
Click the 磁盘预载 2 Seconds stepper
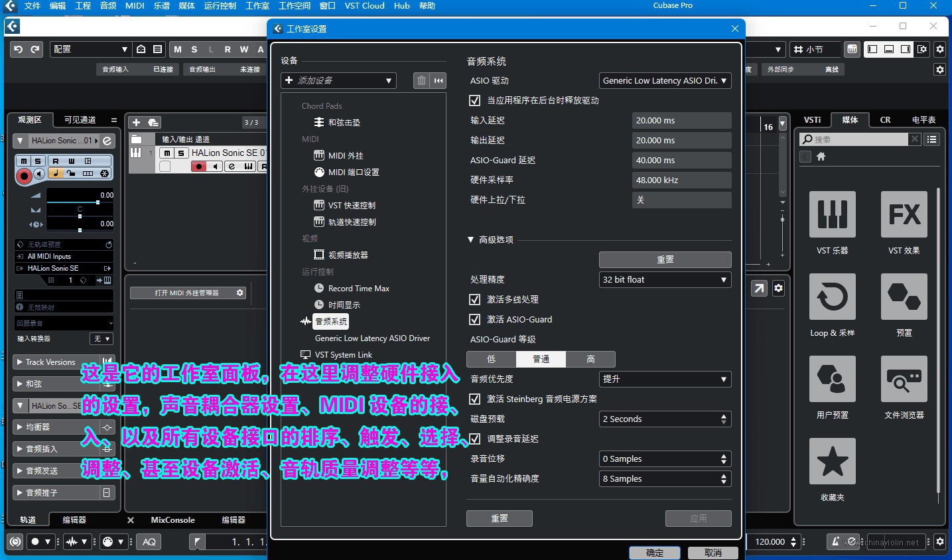(723, 419)
